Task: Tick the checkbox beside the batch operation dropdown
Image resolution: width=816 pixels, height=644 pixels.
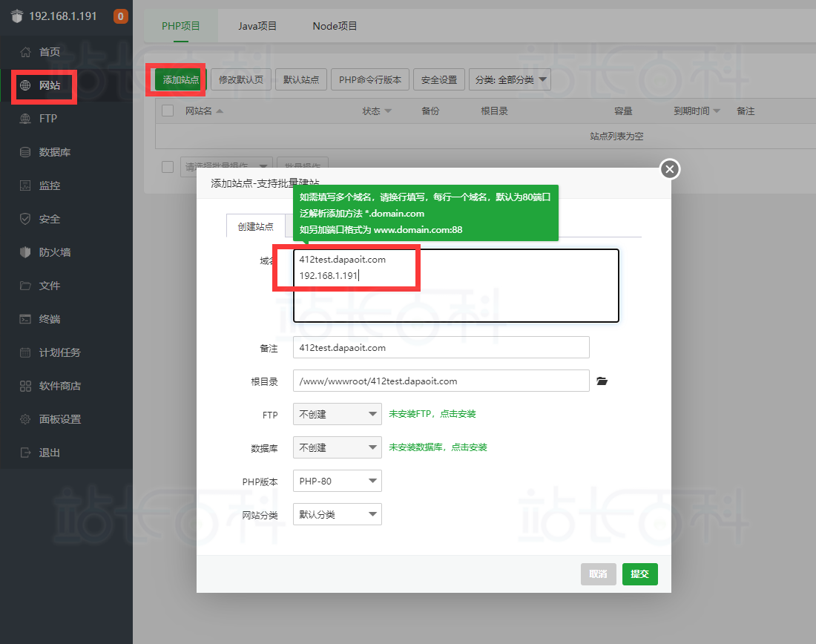Action: (168, 167)
